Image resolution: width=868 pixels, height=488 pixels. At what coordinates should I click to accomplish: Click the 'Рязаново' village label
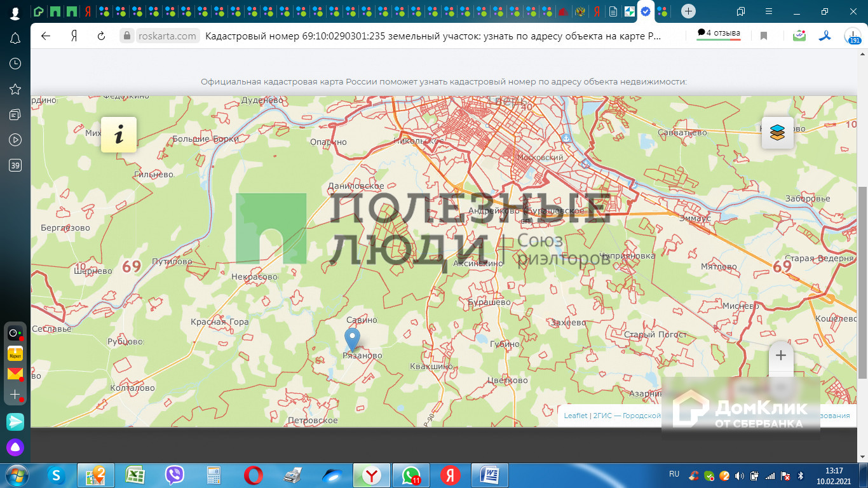coord(362,356)
